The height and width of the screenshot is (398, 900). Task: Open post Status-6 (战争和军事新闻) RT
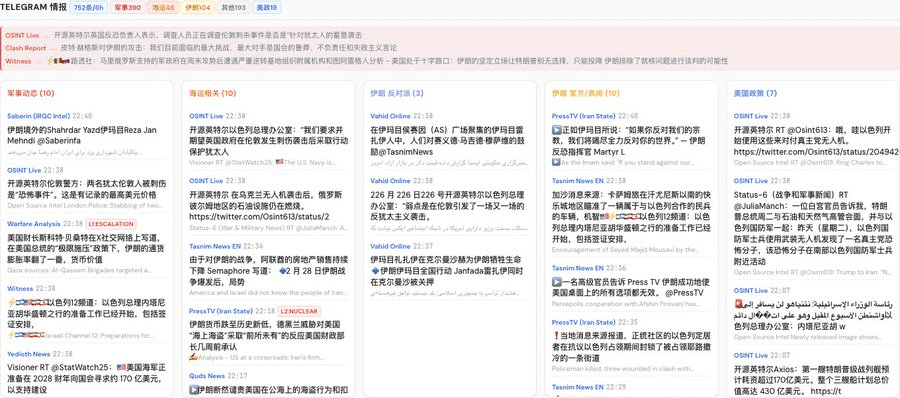coord(814,228)
